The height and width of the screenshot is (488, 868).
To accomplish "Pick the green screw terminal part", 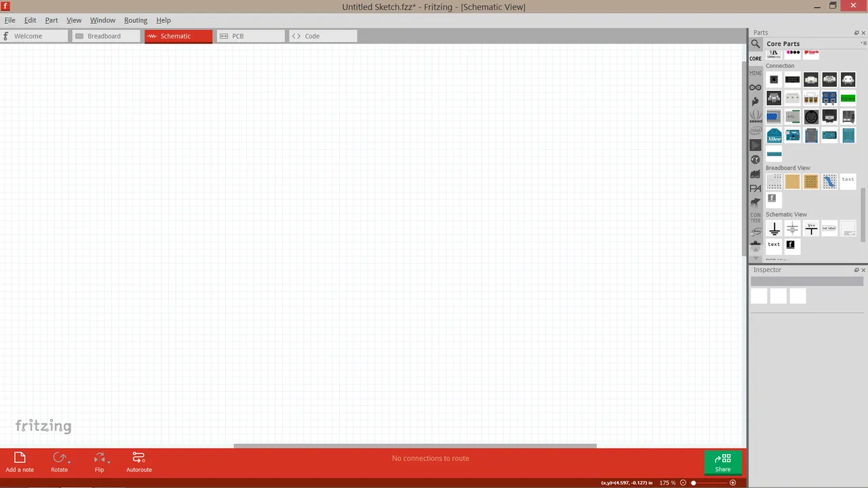I will [x=848, y=98].
